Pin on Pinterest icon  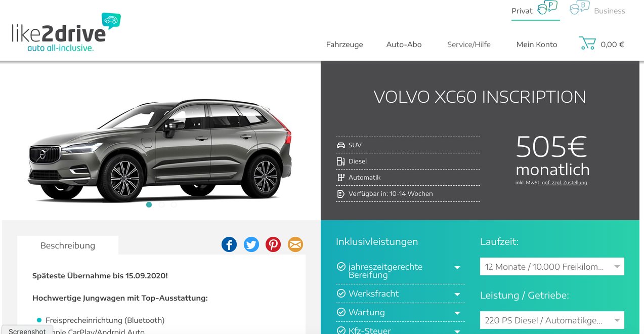(273, 245)
